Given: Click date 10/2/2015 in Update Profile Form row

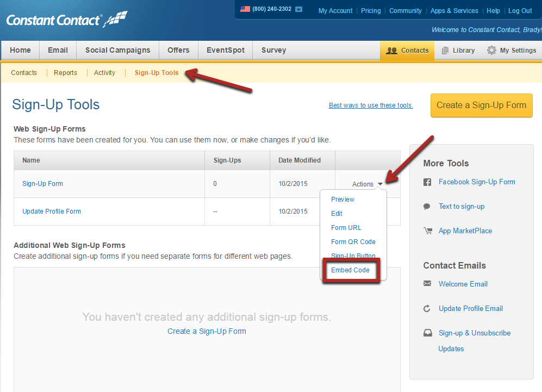Looking at the screenshot, I should [x=293, y=211].
